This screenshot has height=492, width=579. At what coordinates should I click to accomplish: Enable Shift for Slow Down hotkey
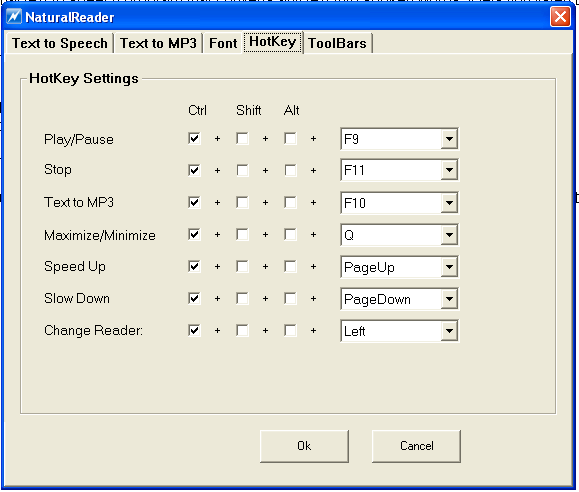click(242, 298)
